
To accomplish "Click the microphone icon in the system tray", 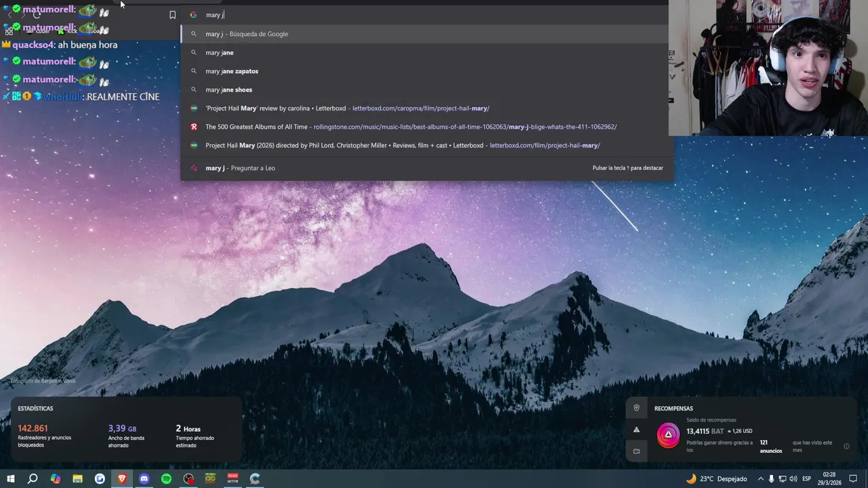I will (771, 479).
